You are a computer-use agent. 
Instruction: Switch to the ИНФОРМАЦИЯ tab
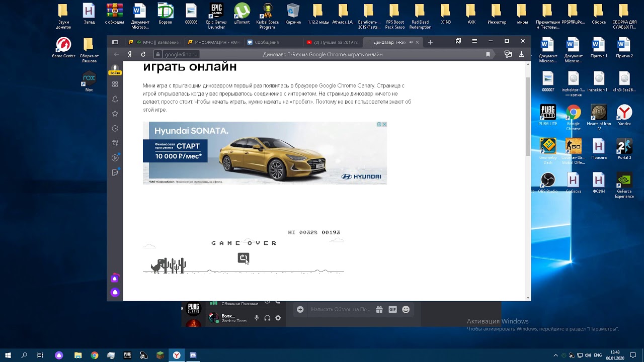coord(213,42)
